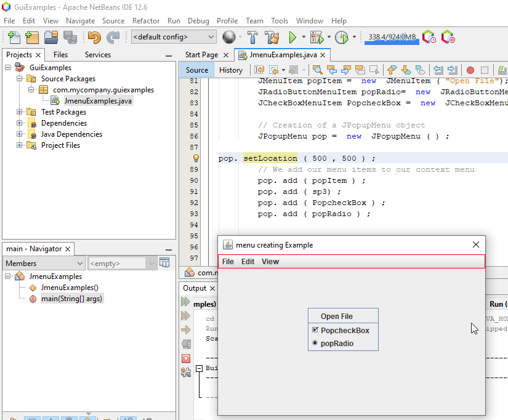The image size is (508, 420).
Task: Click the Clean and Build icon
Action: point(272,38)
